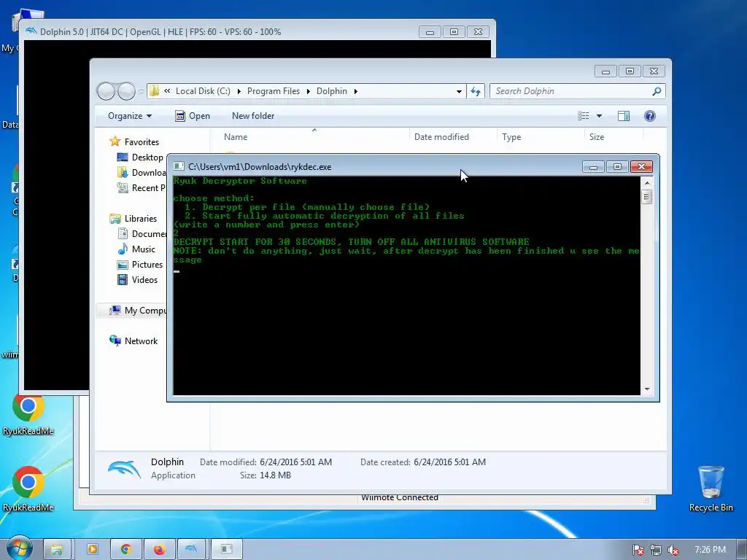This screenshot has height=560, width=747.
Task: Open the Recycle Bin desktop icon
Action: [x=711, y=489]
